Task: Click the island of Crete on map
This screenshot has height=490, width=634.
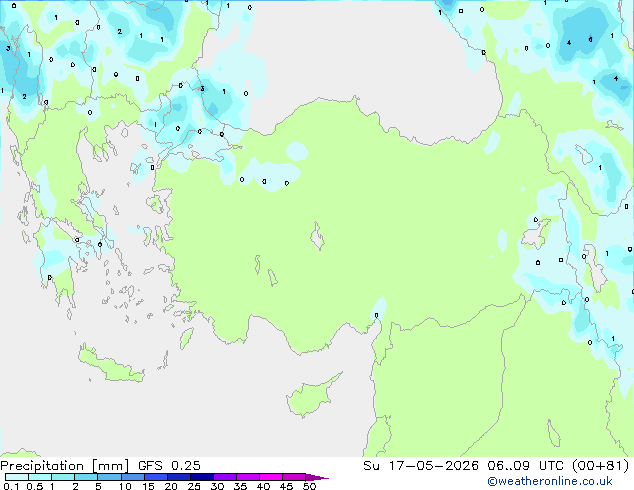Action: click(110, 365)
